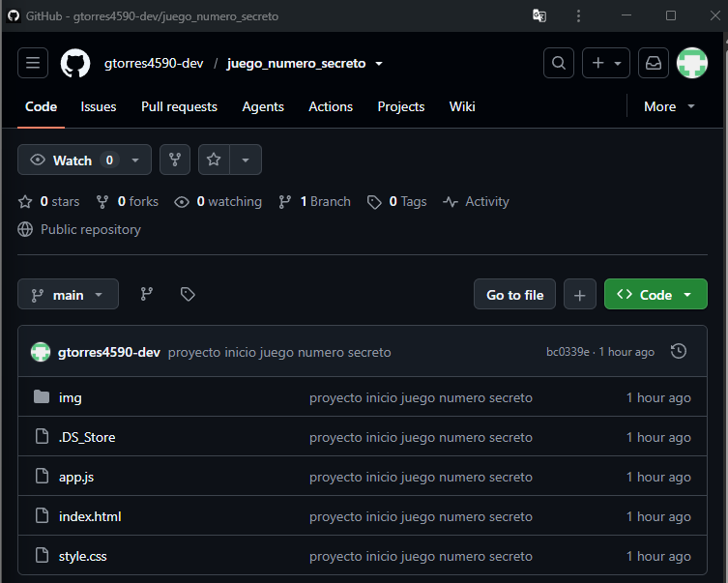Open the main branch selector dropdown
The image size is (728, 583).
coord(68,294)
